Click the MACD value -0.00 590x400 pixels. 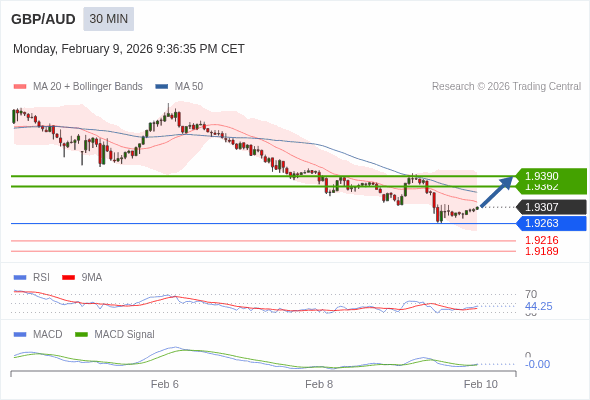tap(537, 364)
